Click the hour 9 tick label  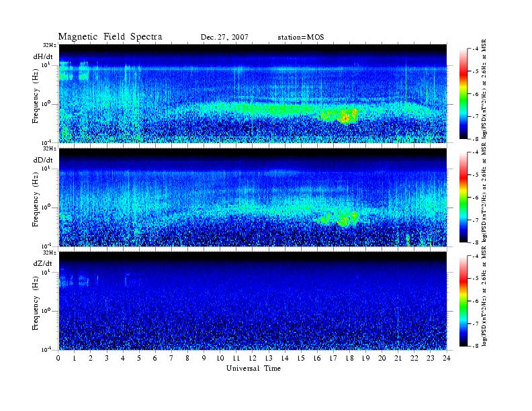point(204,358)
